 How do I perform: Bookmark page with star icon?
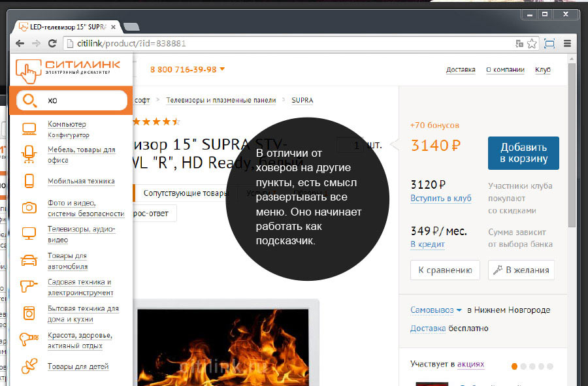coord(532,44)
